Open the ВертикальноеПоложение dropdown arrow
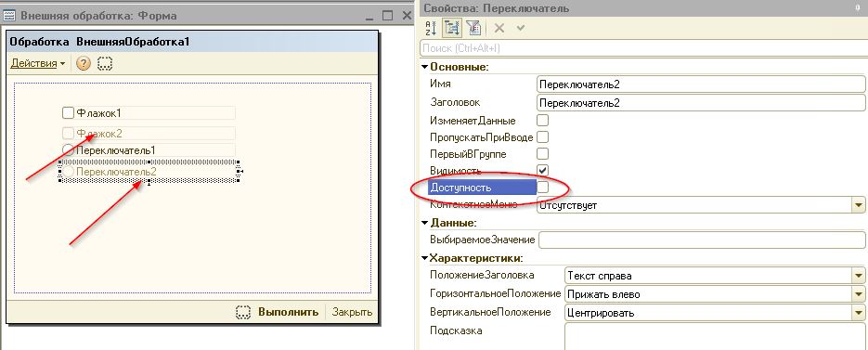The width and height of the screenshot is (868, 350). tap(859, 313)
